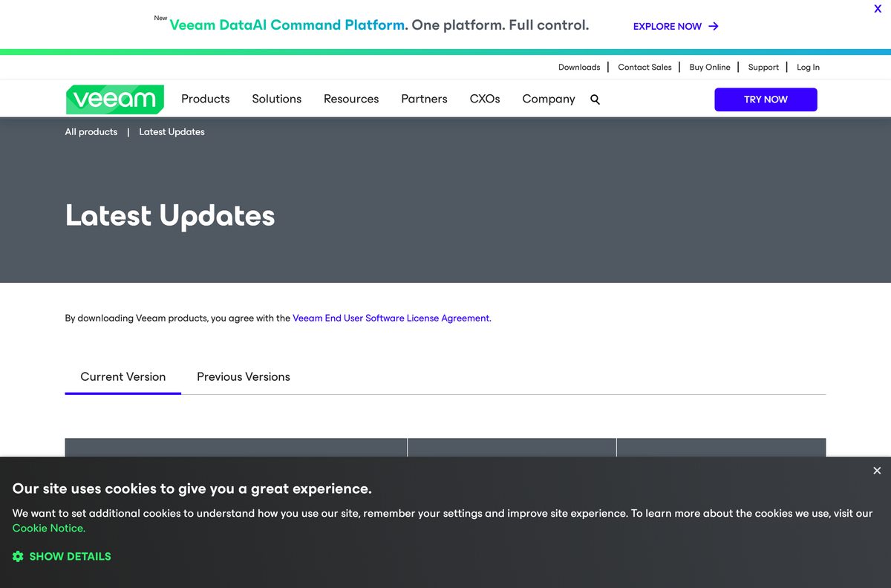This screenshot has height=588, width=891.
Task: Open Veeam End User Software License Agreement
Action: pyautogui.click(x=391, y=318)
